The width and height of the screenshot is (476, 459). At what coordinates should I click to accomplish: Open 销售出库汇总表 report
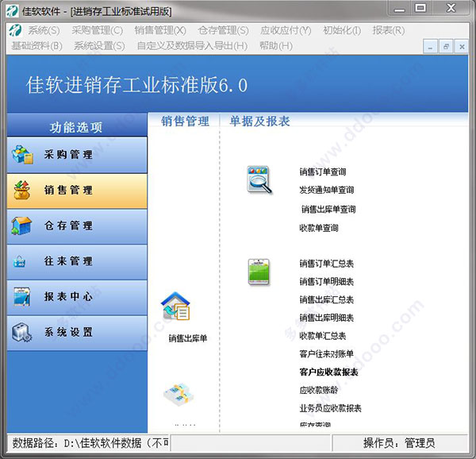point(327,300)
